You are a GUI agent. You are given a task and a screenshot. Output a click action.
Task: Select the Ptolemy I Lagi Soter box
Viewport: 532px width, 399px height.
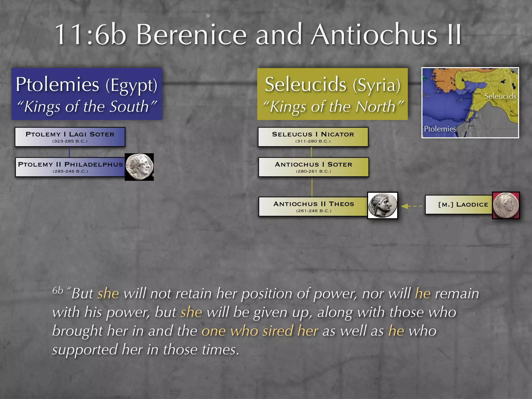point(70,137)
